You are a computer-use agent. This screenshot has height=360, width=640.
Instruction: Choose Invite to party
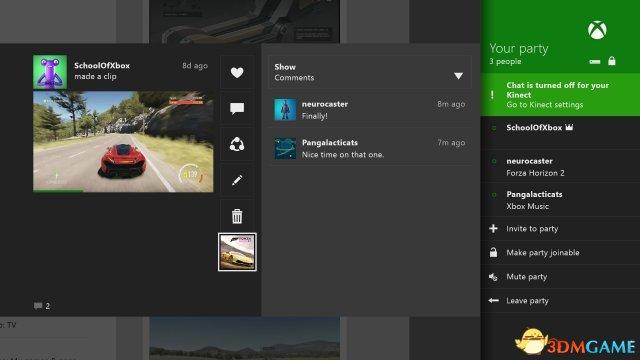click(560, 229)
